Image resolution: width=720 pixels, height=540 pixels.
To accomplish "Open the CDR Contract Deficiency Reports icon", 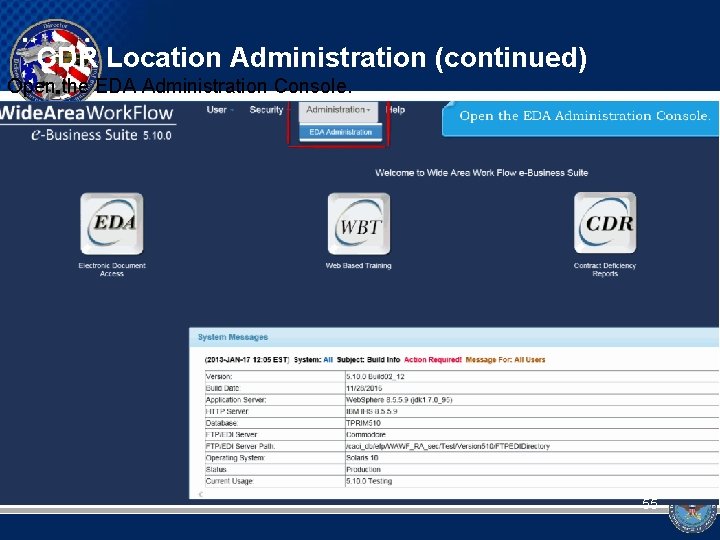I will tap(605, 223).
